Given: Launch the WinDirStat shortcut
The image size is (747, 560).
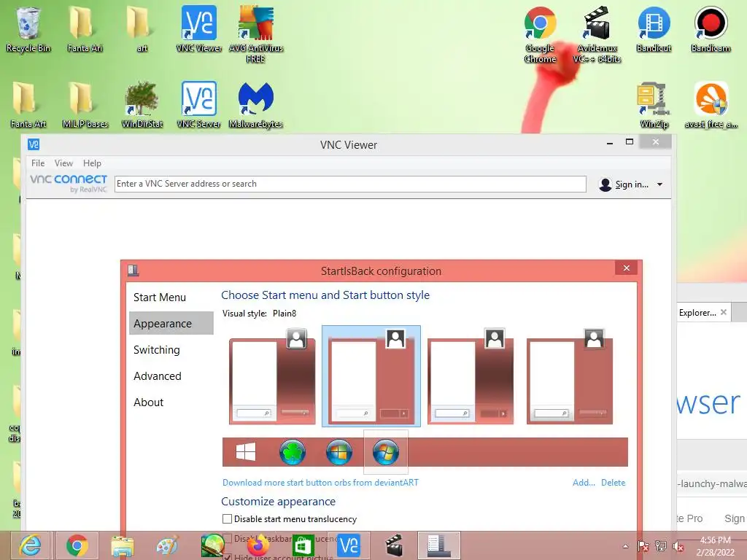Looking at the screenshot, I should [x=142, y=105].
